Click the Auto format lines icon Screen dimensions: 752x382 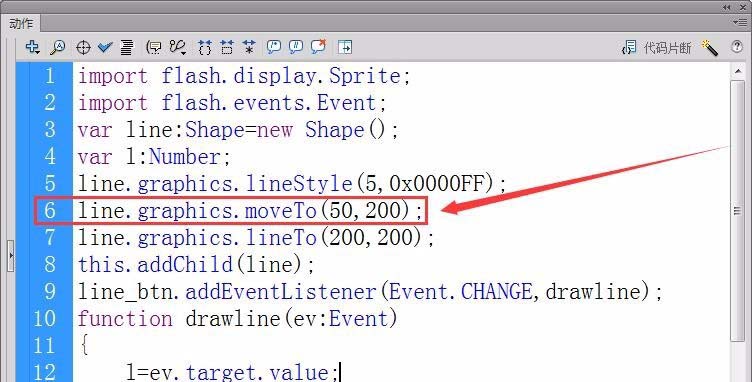point(127,47)
